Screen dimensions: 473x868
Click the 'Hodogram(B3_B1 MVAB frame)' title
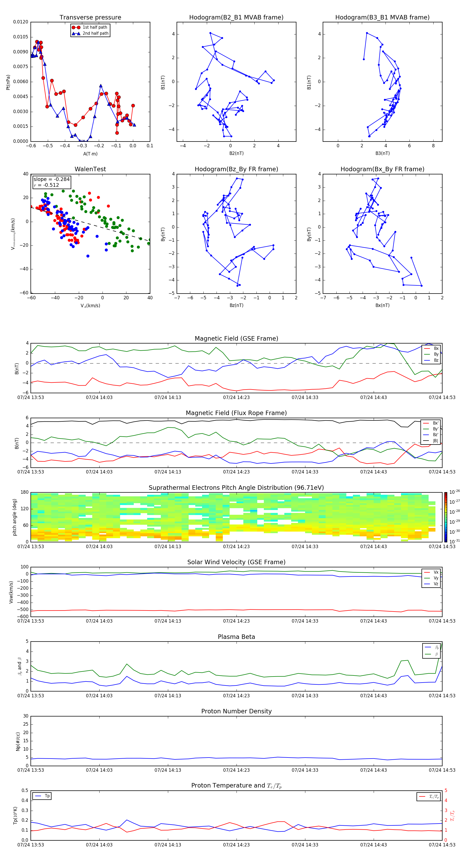tap(382, 17)
